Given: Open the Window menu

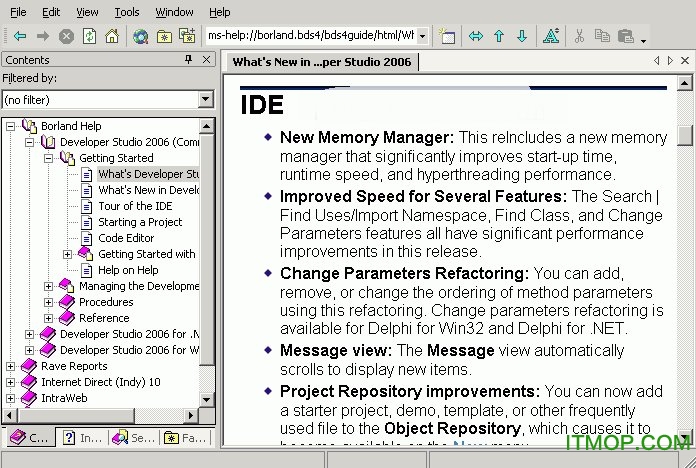Looking at the screenshot, I should (174, 12).
